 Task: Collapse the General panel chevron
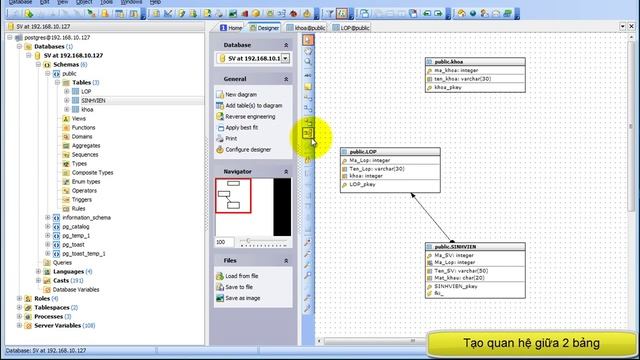coord(286,79)
